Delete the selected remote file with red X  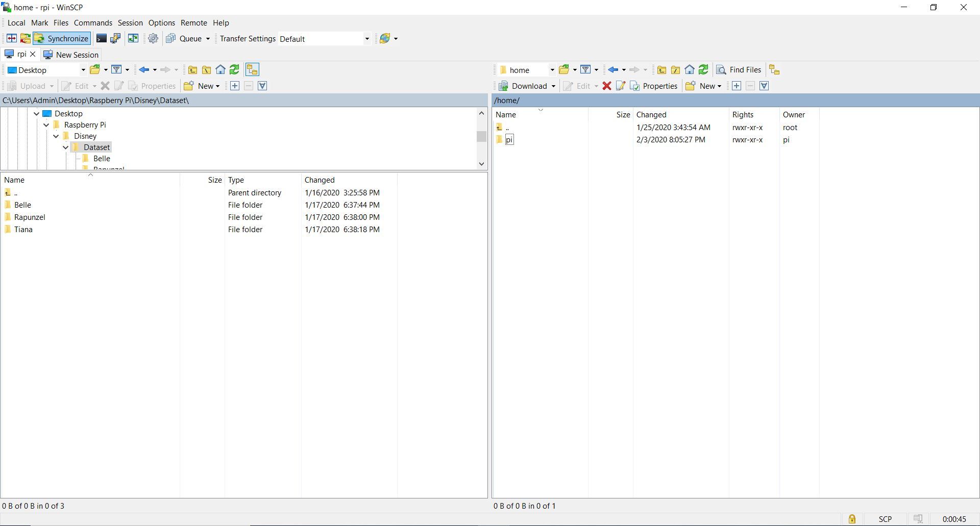(x=607, y=86)
